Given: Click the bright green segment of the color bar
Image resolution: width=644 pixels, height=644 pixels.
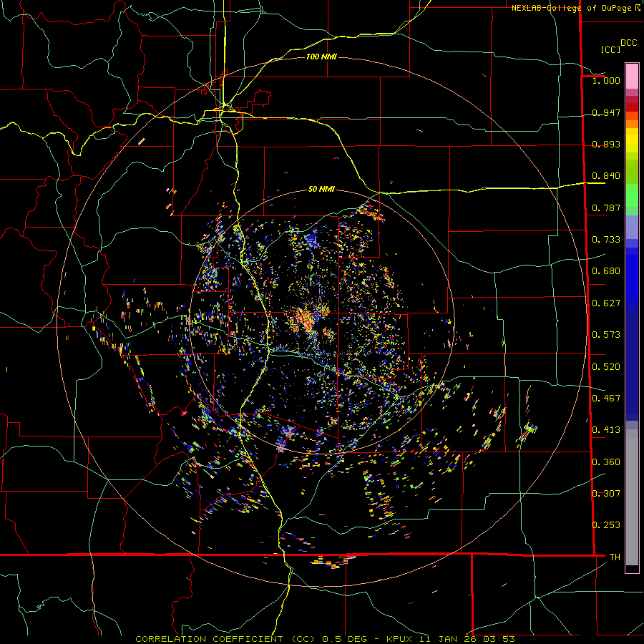Looking at the screenshot, I should (x=632, y=195).
